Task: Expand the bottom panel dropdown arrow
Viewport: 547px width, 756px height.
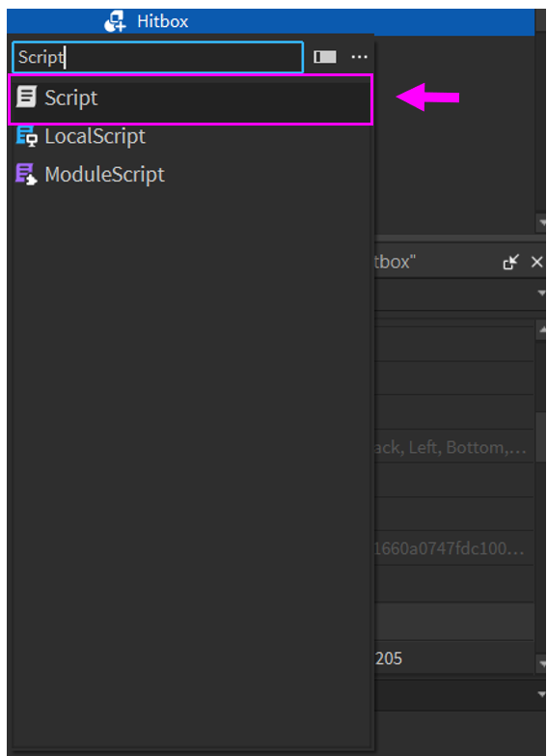Action: [541, 694]
